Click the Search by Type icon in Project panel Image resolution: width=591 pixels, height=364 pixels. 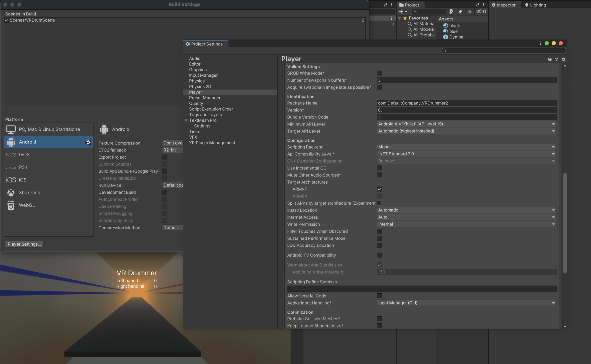(451, 12)
